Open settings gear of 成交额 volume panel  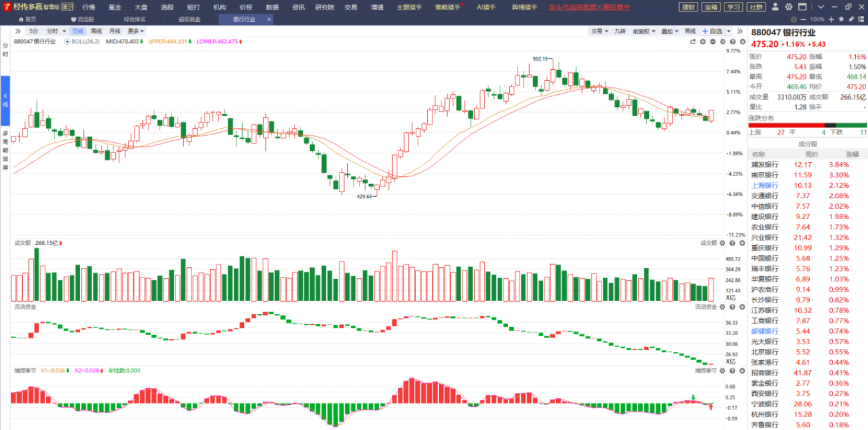(x=722, y=244)
